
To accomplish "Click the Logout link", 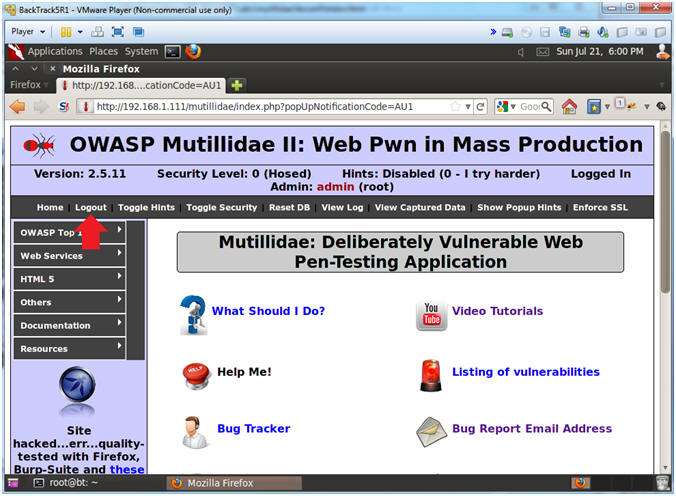I will pyautogui.click(x=91, y=207).
